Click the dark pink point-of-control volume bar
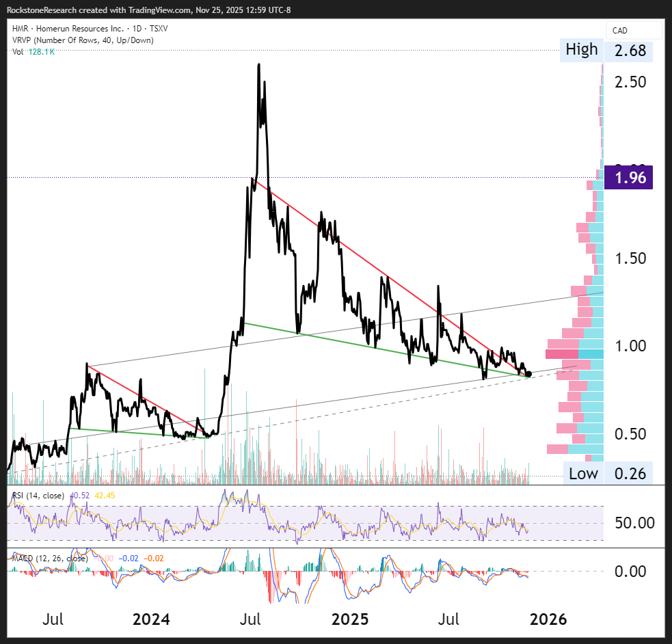 click(x=562, y=354)
